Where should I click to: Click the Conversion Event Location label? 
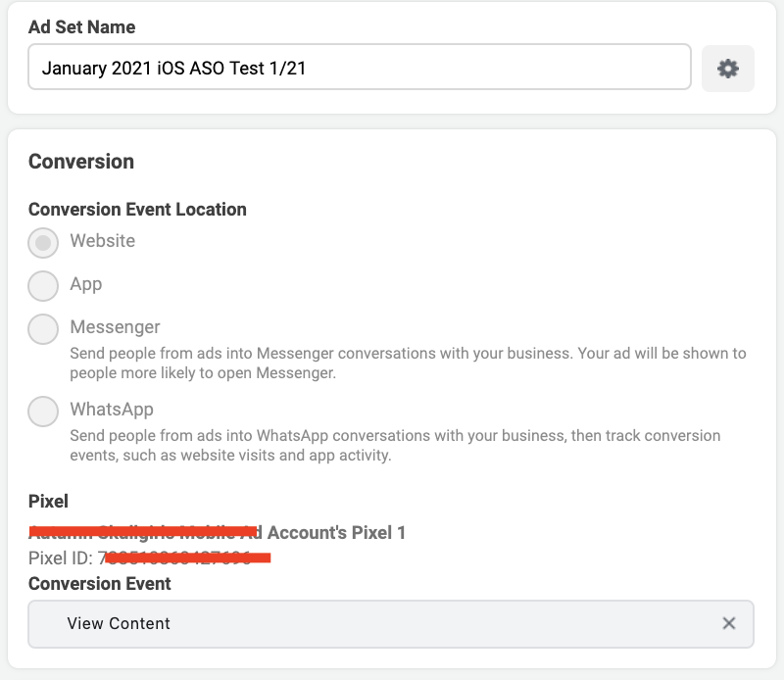click(137, 209)
